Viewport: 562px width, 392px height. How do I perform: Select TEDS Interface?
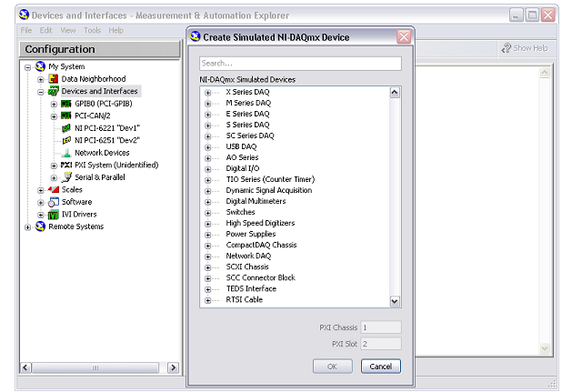[251, 289]
